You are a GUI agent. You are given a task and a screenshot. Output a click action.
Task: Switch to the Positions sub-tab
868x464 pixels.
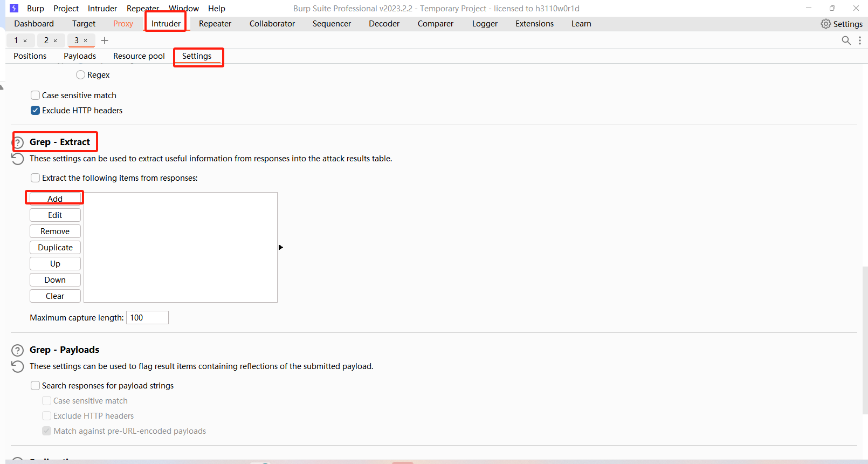pos(30,56)
